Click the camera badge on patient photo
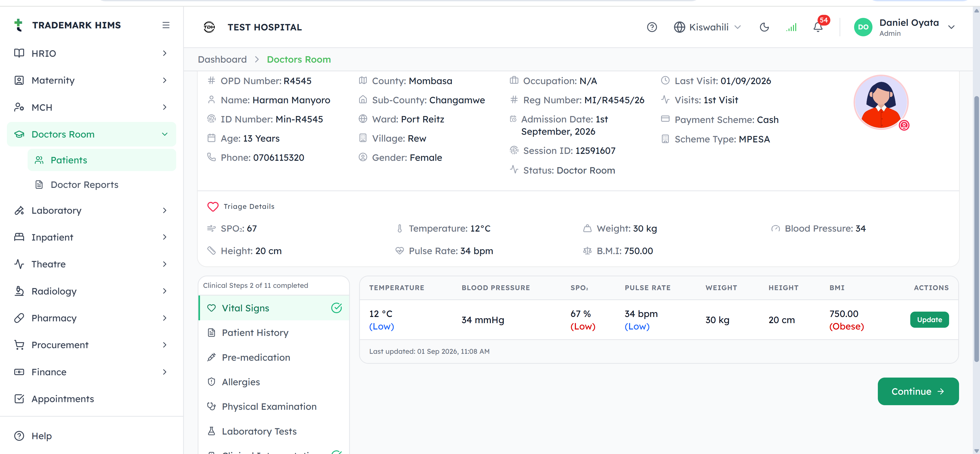The image size is (980, 454). 904,125
